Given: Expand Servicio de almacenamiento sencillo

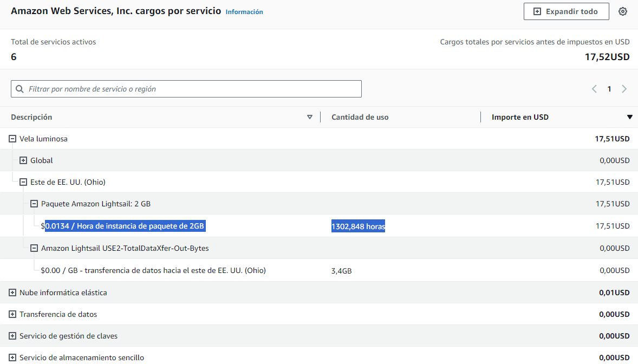Looking at the screenshot, I should tap(12, 357).
